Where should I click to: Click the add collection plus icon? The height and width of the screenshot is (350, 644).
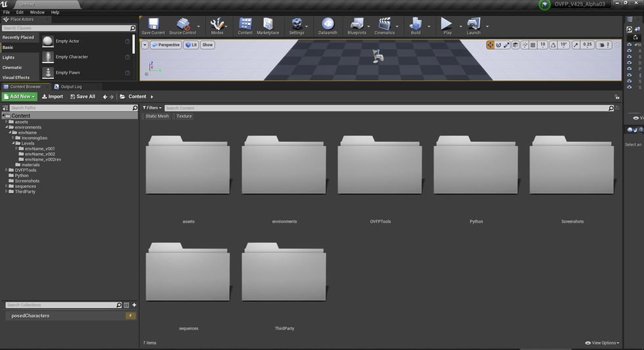coord(134,305)
